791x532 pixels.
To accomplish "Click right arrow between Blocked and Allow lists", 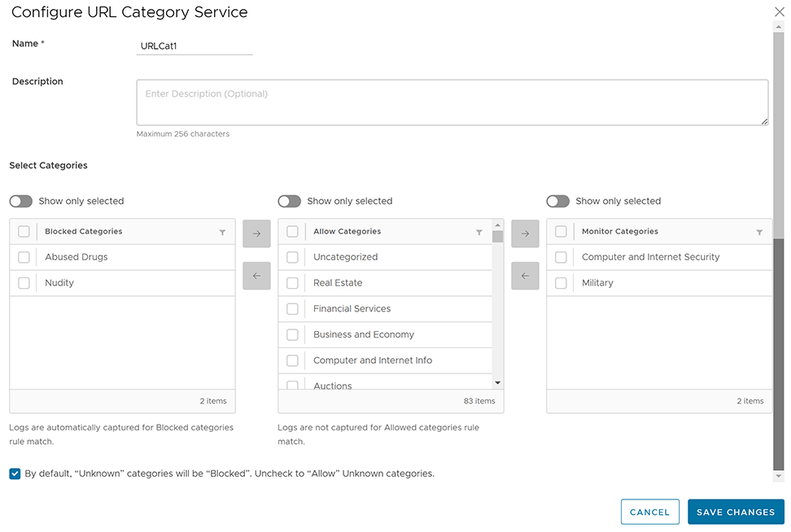I will [x=256, y=233].
